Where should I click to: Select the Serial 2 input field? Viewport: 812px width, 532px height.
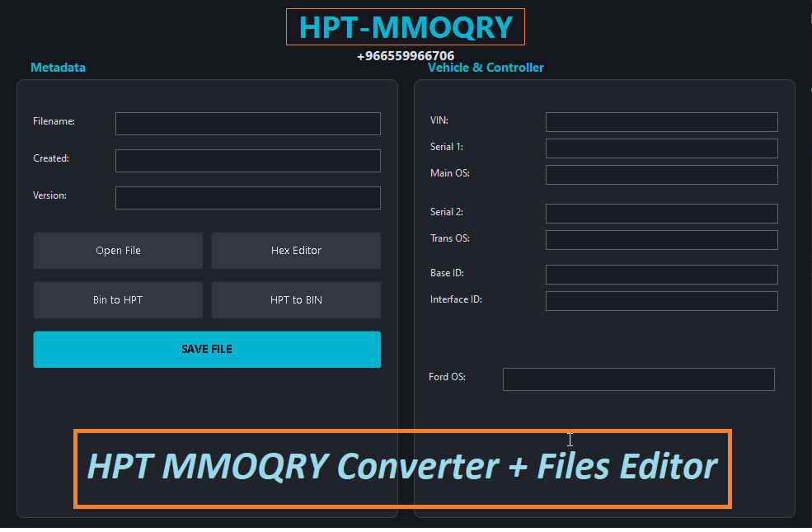click(x=661, y=214)
